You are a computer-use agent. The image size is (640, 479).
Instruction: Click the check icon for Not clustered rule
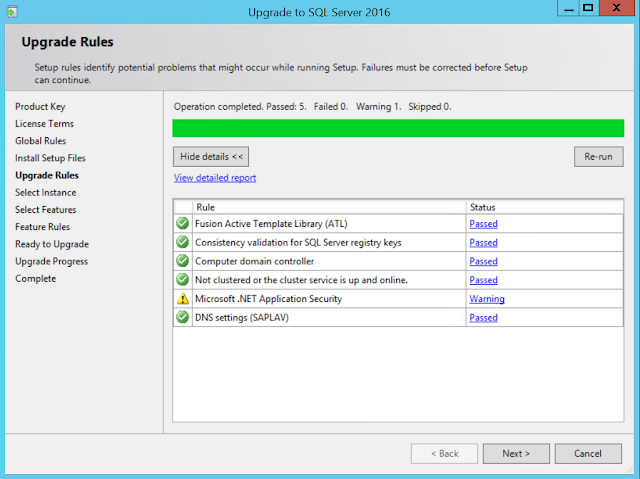[x=182, y=279]
